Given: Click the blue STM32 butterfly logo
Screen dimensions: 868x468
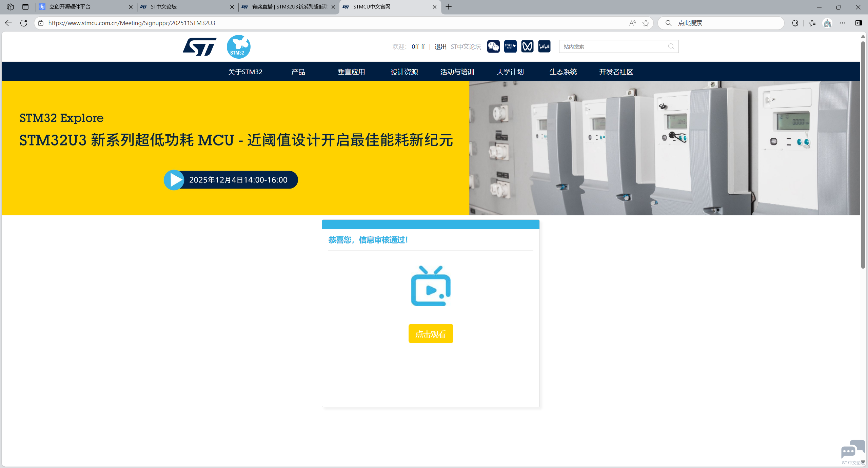Looking at the screenshot, I should point(238,47).
